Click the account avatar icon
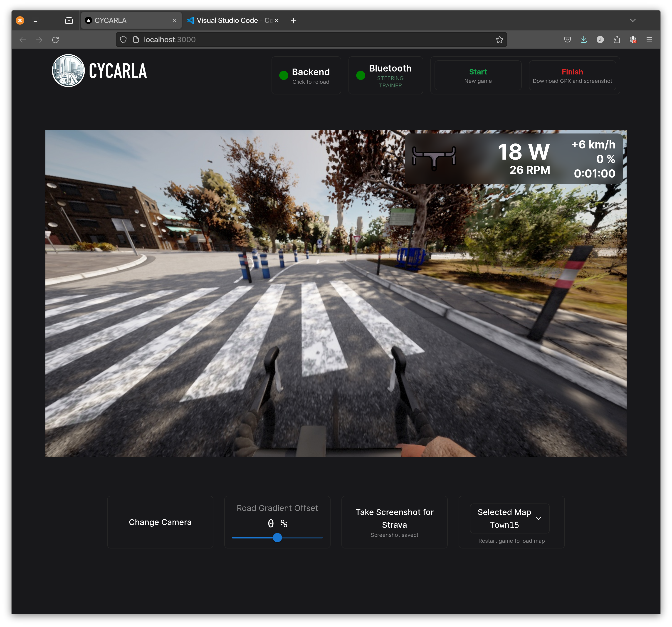Viewport: 672px width, 627px height. tap(600, 39)
